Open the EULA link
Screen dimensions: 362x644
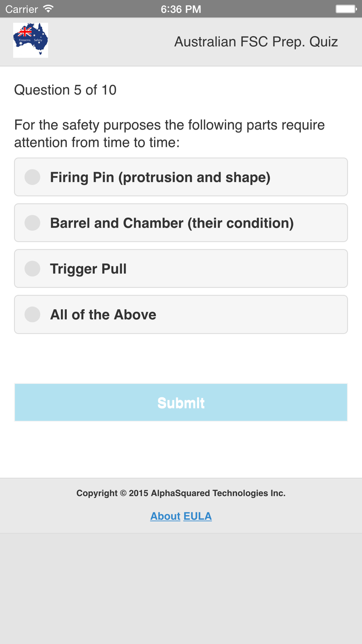(198, 516)
